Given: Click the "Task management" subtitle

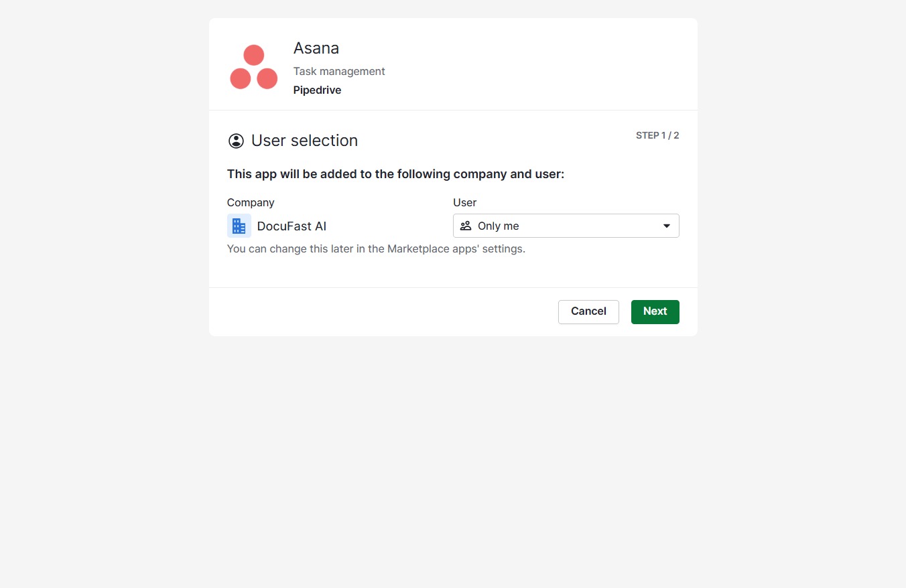Looking at the screenshot, I should point(339,71).
